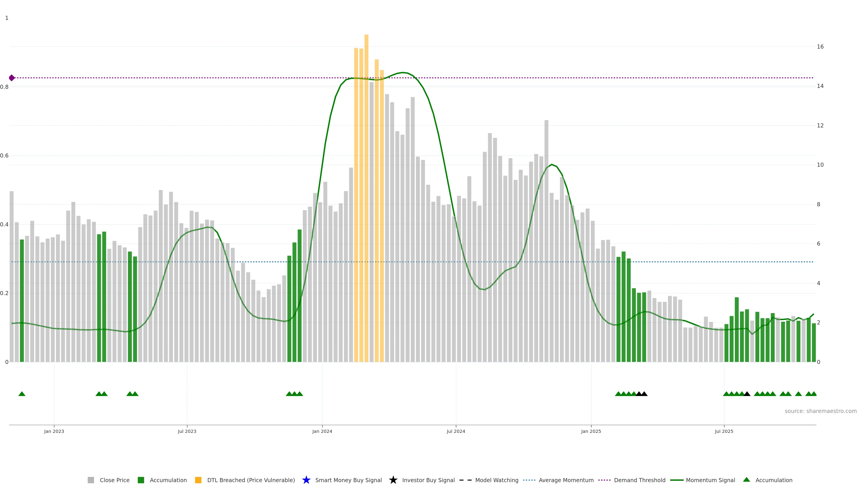Click the orange DTL Breached legend square

point(198,480)
